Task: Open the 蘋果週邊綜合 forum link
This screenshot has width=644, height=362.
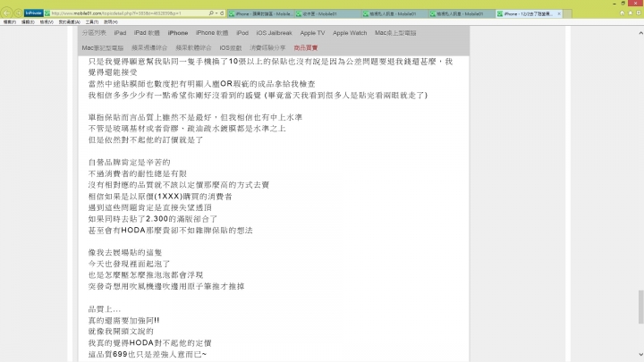Action: pos(149,48)
